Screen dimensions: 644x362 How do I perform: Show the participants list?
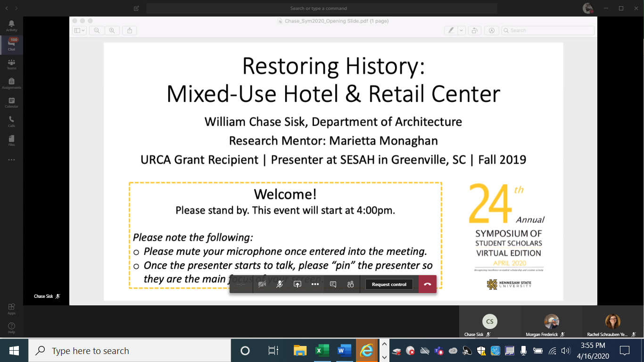pyautogui.click(x=350, y=285)
